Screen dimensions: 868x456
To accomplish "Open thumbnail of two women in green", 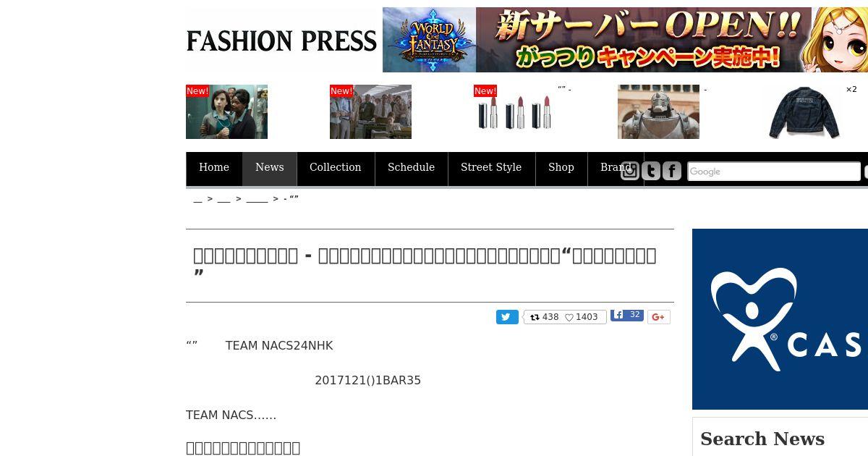I will click(226, 112).
